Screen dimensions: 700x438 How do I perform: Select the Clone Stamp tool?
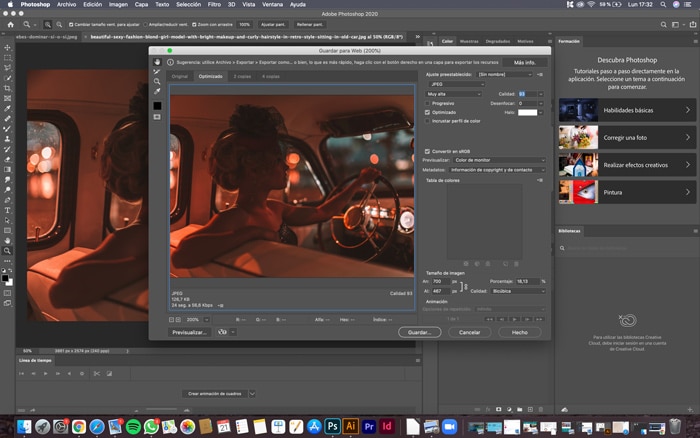pyautogui.click(x=7, y=139)
